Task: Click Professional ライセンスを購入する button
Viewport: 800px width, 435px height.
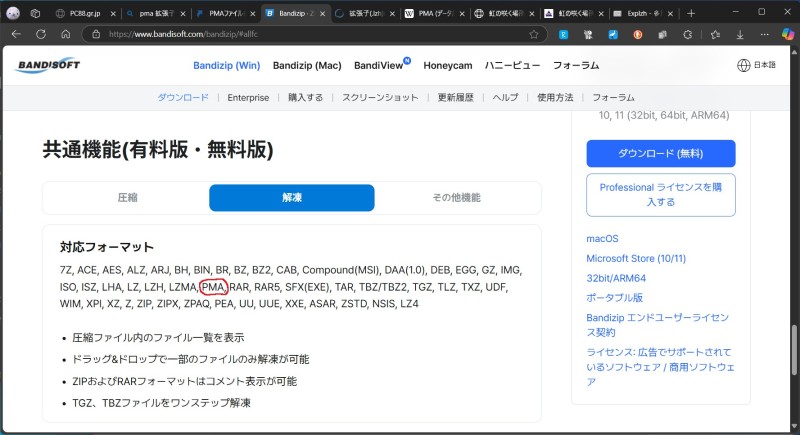Action: tap(660, 194)
